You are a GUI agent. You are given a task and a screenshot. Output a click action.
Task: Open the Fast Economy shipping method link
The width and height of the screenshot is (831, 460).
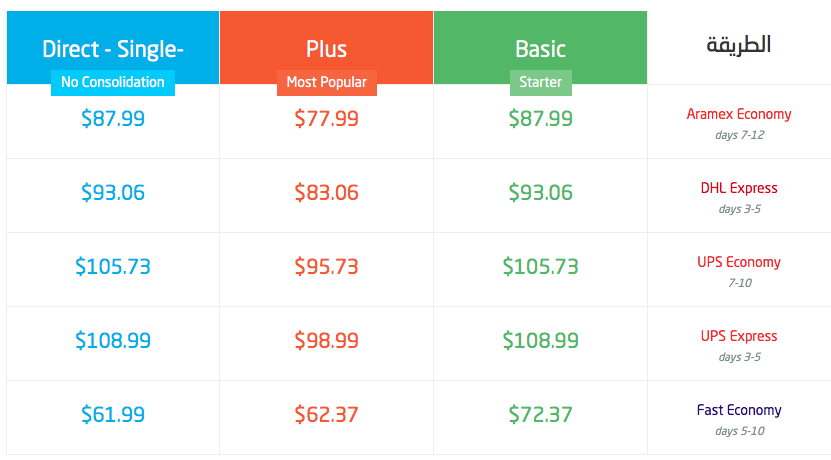(x=739, y=410)
